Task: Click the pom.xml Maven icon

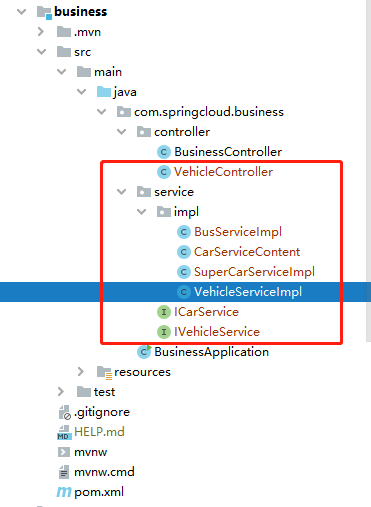Action: click(x=64, y=492)
